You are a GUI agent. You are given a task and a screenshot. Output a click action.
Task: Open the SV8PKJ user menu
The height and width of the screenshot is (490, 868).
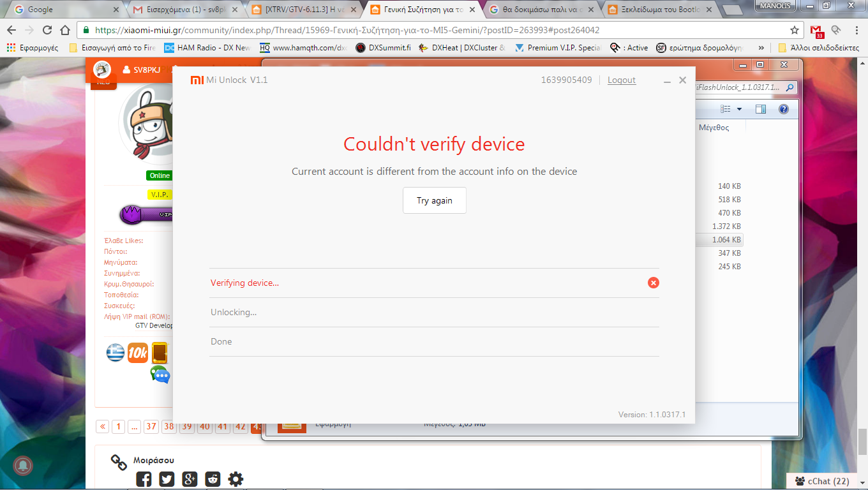[x=142, y=70]
